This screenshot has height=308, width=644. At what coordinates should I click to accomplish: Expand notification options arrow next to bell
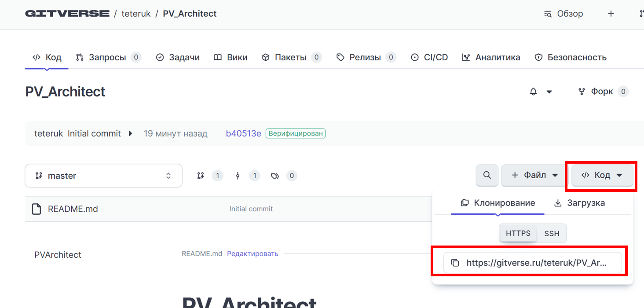549,92
